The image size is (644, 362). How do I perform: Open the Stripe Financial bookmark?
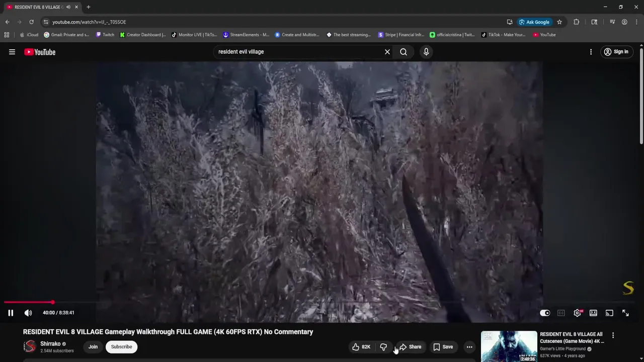pos(401,35)
